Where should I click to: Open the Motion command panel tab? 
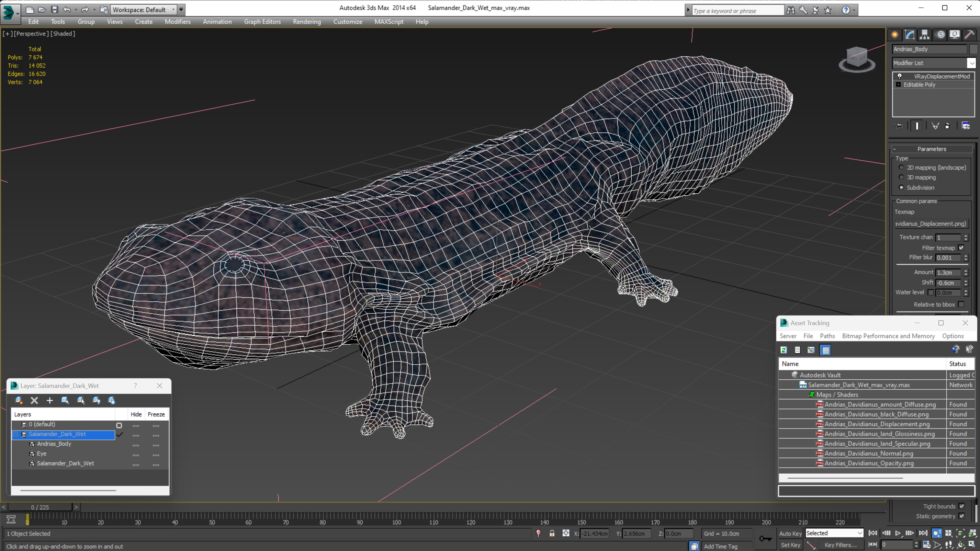coord(940,35)
